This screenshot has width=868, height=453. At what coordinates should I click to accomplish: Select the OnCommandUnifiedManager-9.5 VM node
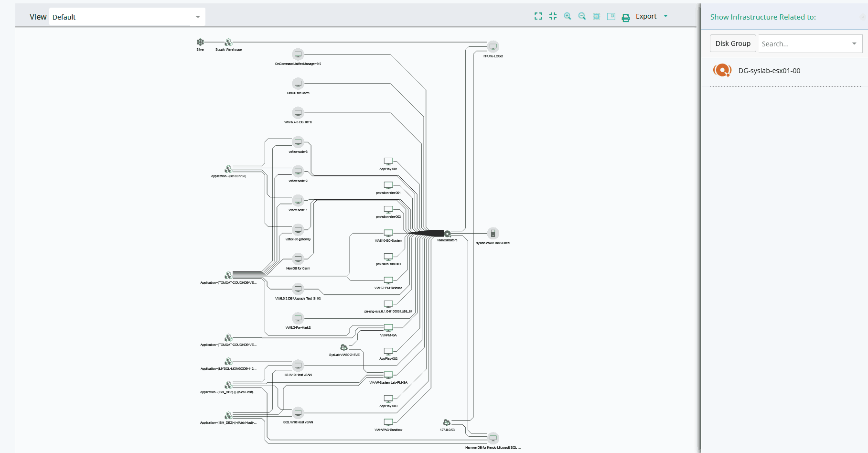(x=298, y=54)
